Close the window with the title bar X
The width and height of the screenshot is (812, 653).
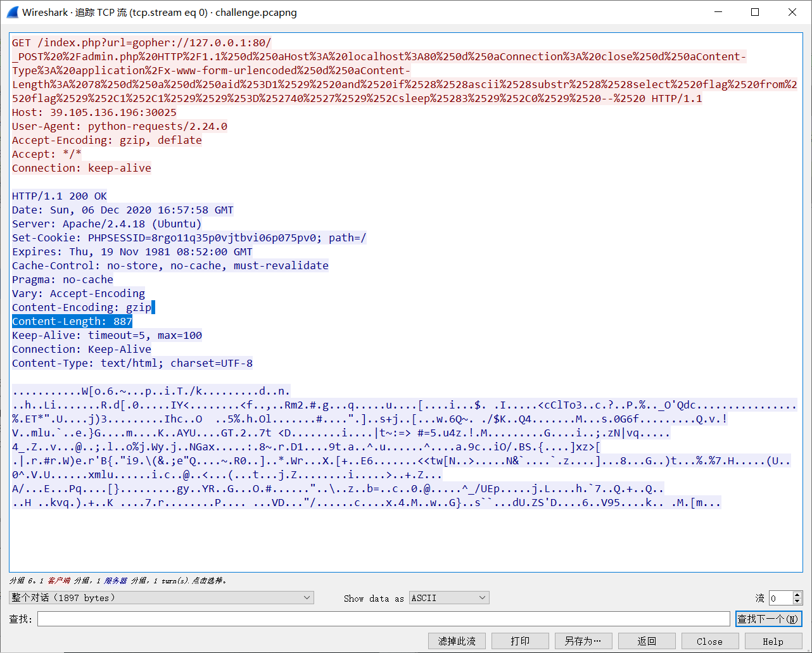point(792,12)
